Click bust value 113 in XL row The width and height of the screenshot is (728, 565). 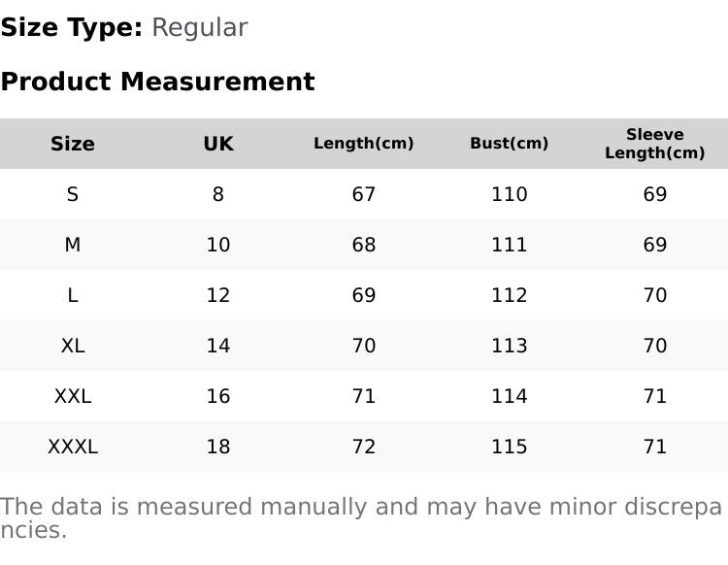(510, 346)
